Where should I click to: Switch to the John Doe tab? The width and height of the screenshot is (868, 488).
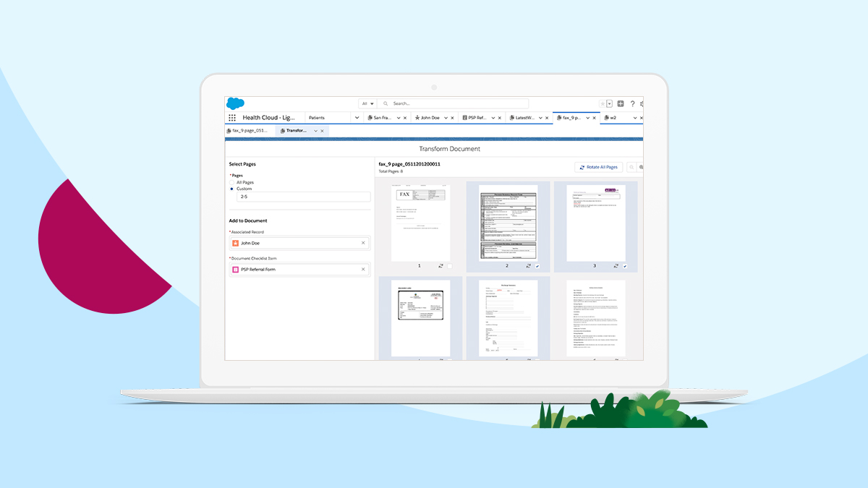430,118
